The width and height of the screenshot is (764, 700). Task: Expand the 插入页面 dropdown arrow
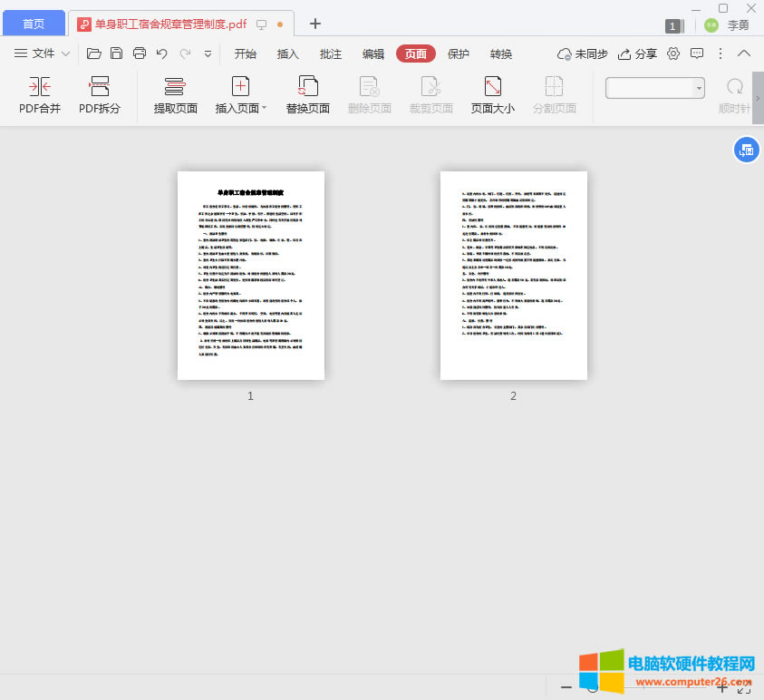265,109
